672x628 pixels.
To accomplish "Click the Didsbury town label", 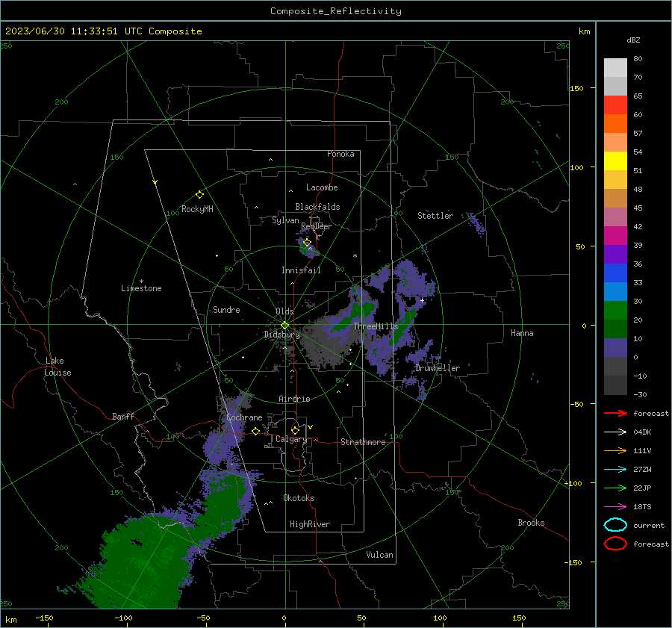I will point(281,335).
